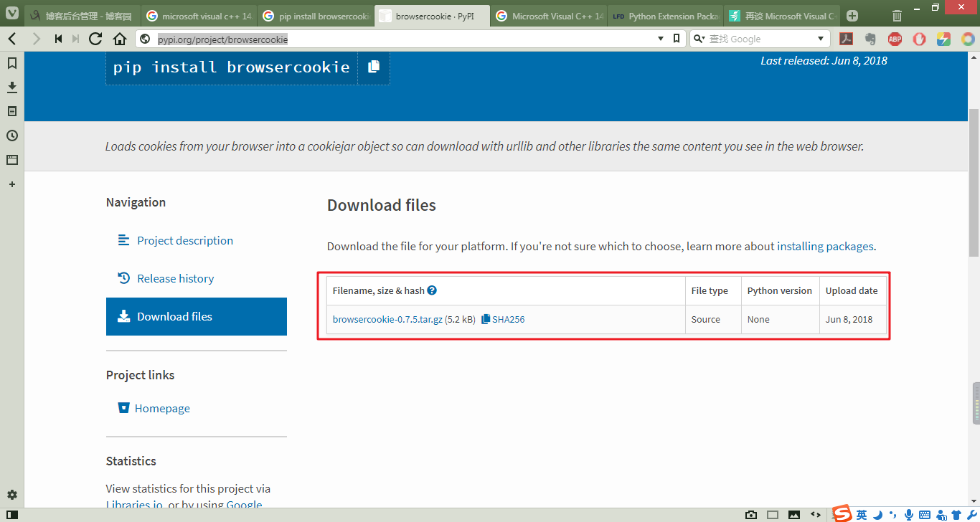Open the Homepage project link
The height and width of the screenshot is (522, 980).
[162, 408]
